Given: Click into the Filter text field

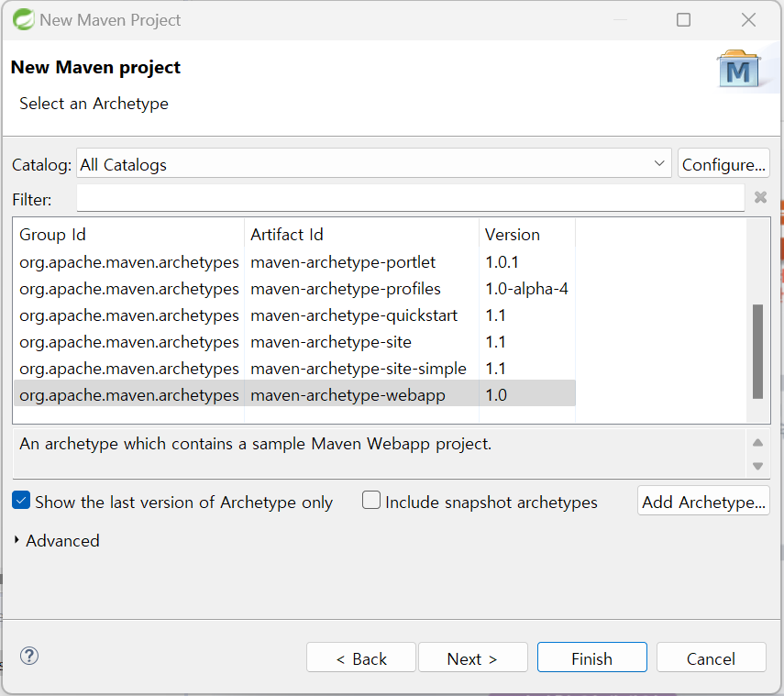Looking at the screenshot, I should (410, 198).
